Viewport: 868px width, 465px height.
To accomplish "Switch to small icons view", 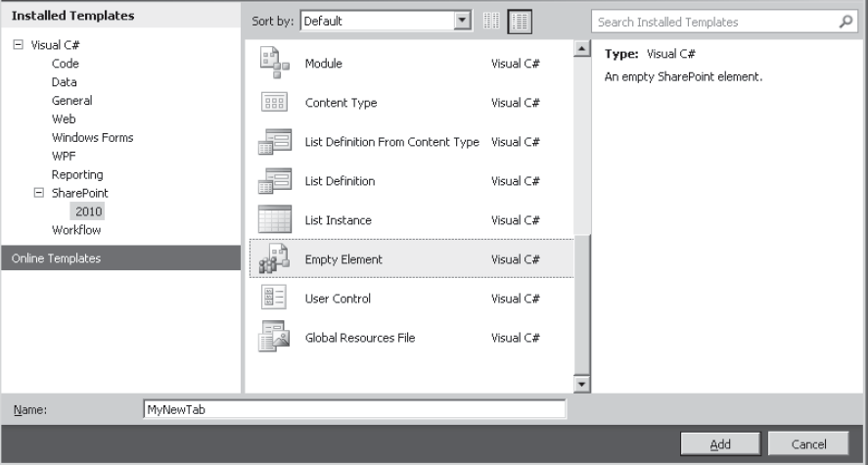I will [x=492, y=22].
